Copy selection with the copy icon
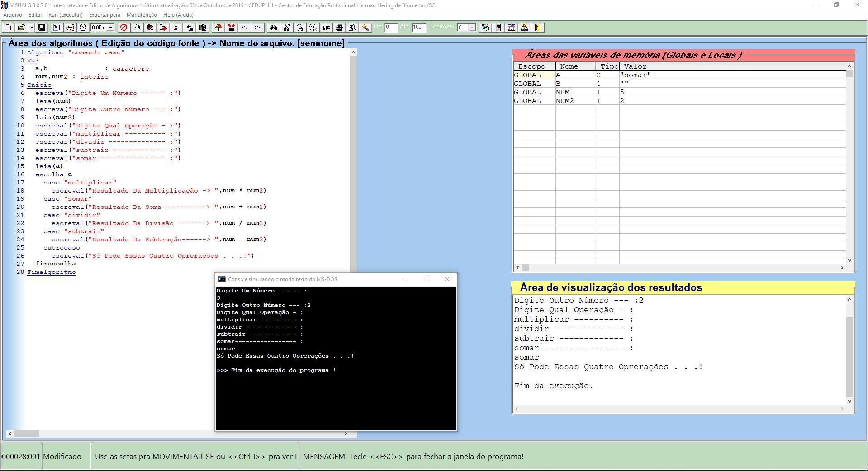 [x=189, y=28]
